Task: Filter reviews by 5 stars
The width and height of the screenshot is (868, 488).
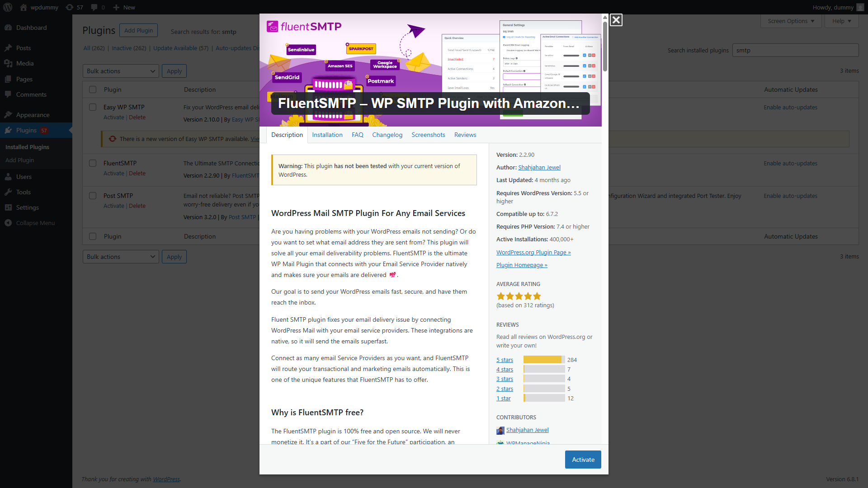Action: pos(505,360)
